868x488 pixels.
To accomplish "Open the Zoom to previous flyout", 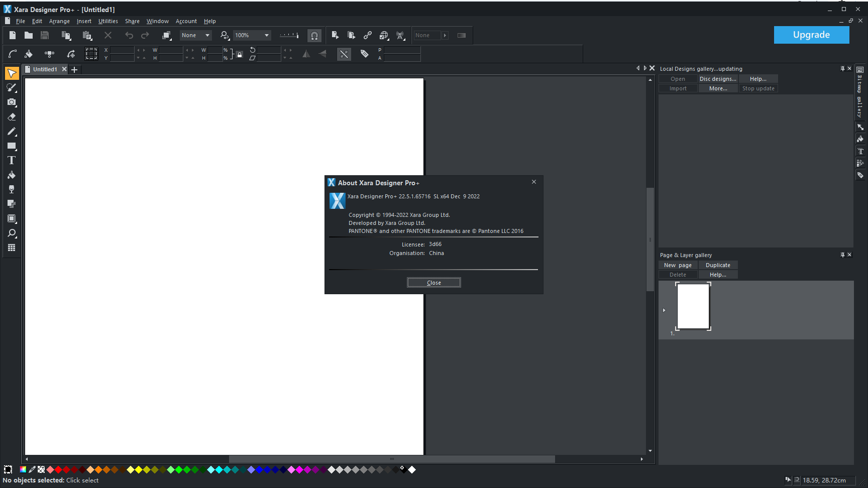I will (225, 35).
